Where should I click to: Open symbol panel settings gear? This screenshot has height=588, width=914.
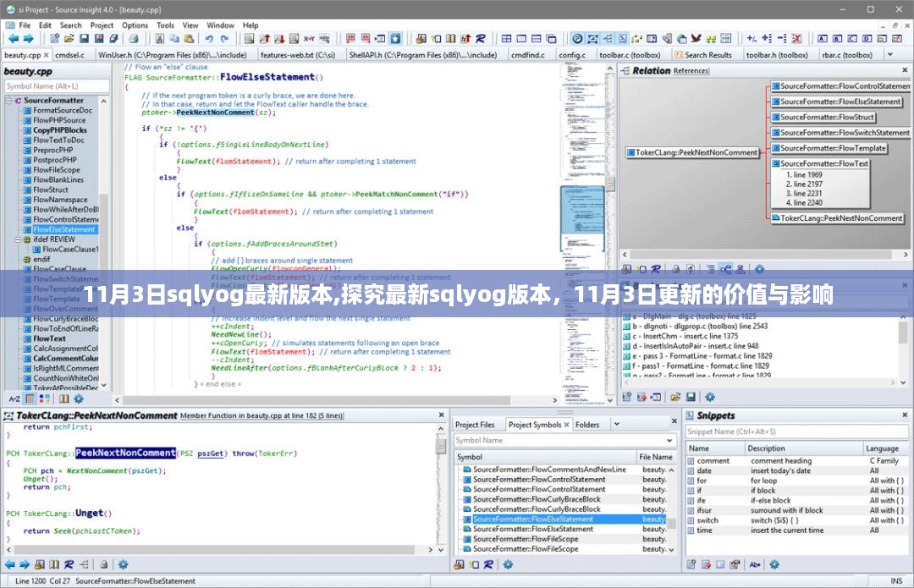[79, 399]
